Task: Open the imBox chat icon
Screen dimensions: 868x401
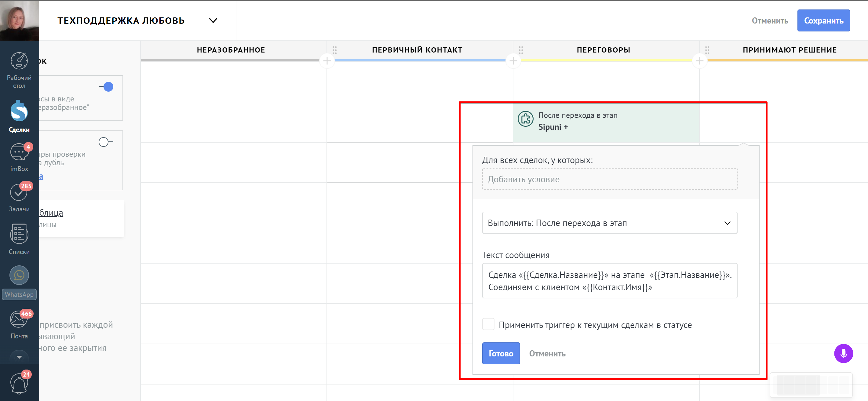Action: tap(19, 153)
